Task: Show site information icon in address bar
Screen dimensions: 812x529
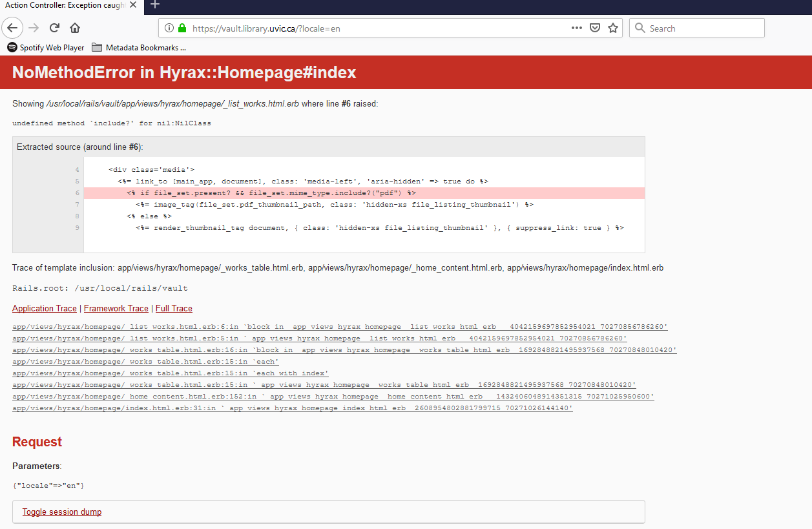Action: click(x=169, y=28)
